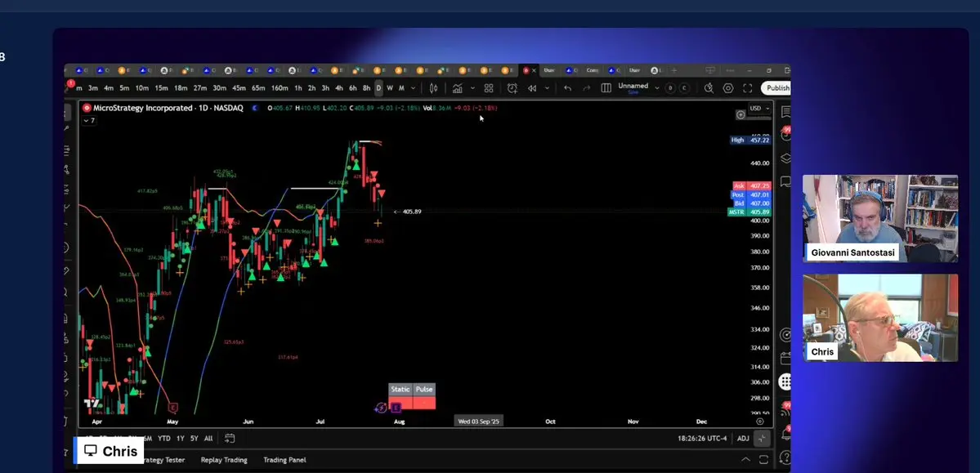Switch chart to 4h timeframe
The width and height of the screenshot is (980, 473).
(x=338, y=88)
